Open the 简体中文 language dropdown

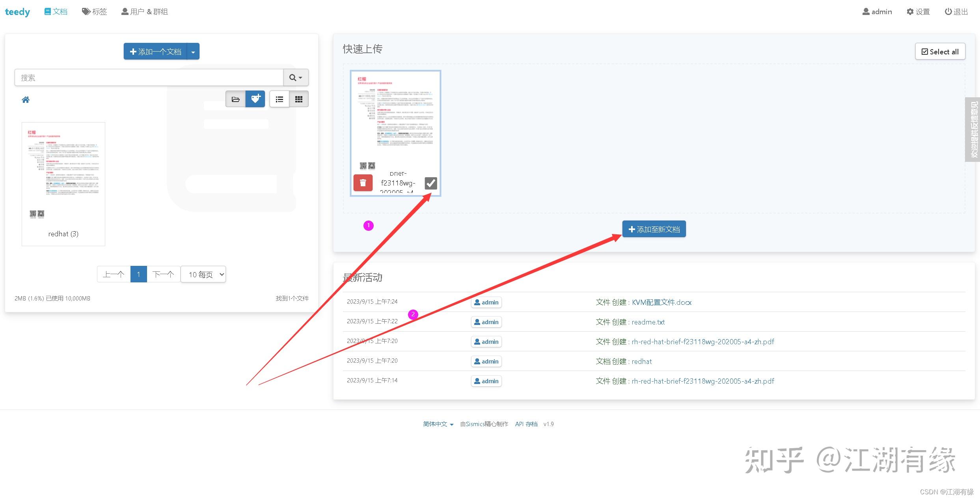click(x=438, y=424)
